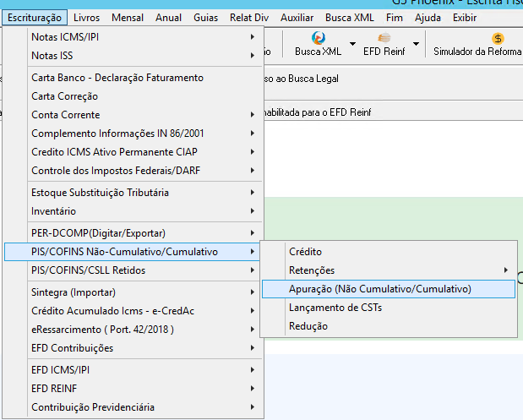Open the Ajuda menu
The image size is (523, 420).
pos(428,18)
